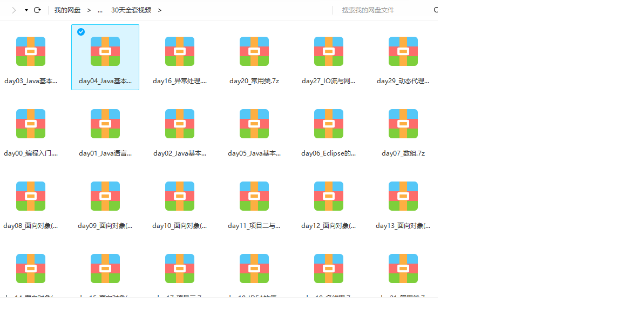The width and height of the screenshot is (644, 309).
Task: Click the day09_面向对象 file name label
Action: (x=105, y=226)
